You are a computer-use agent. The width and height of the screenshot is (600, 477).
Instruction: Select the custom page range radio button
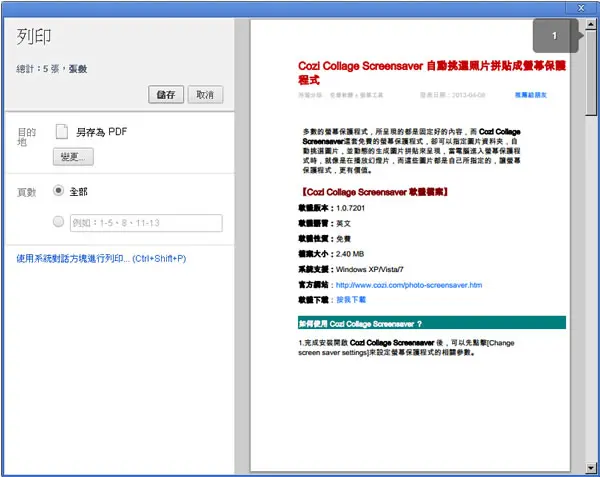(x=58, y=221)
